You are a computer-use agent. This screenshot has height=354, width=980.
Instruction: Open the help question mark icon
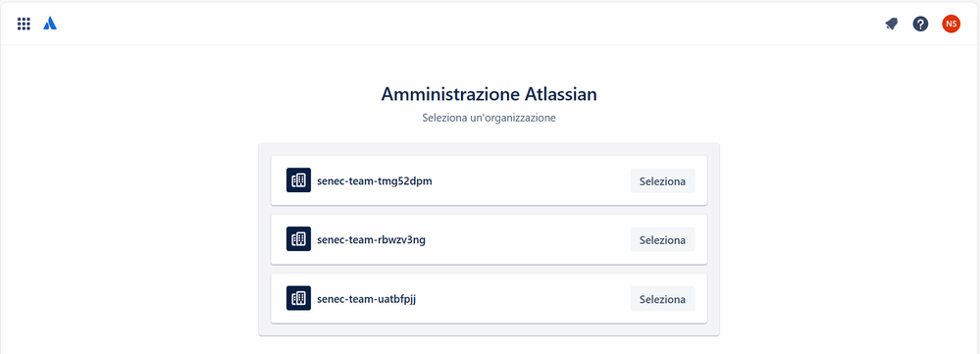coord(920,24)
